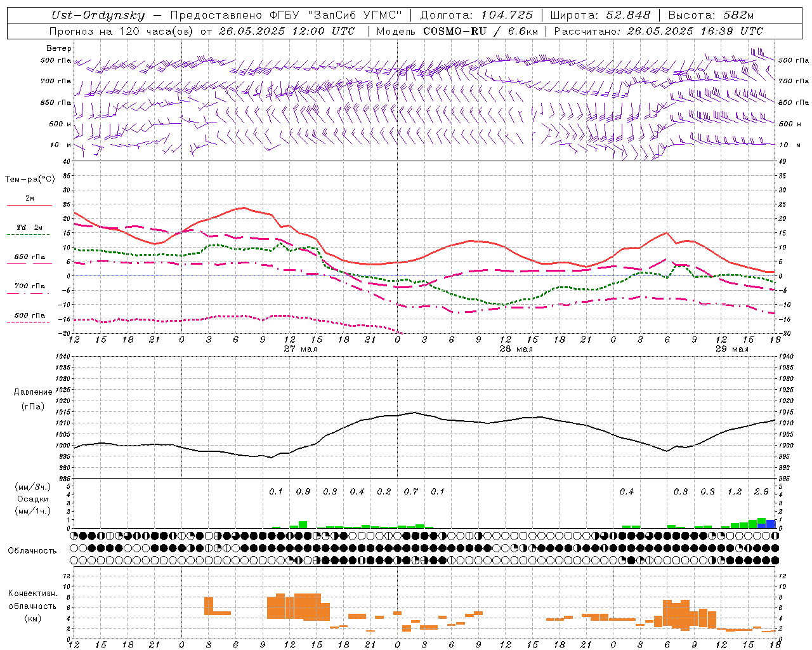
Task: Click the calculated time 26.05.2025 16:39 UTC
Action: 695,30
